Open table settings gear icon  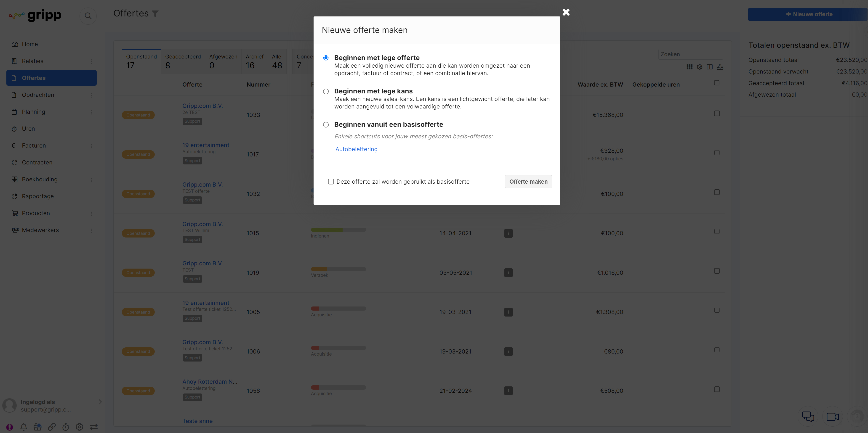pos(700,67)
